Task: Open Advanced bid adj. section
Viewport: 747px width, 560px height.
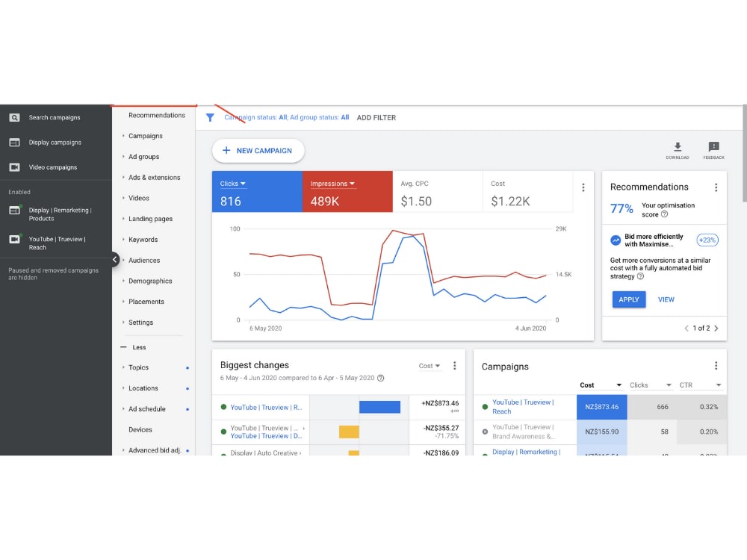Action: [x=155, y=450]
